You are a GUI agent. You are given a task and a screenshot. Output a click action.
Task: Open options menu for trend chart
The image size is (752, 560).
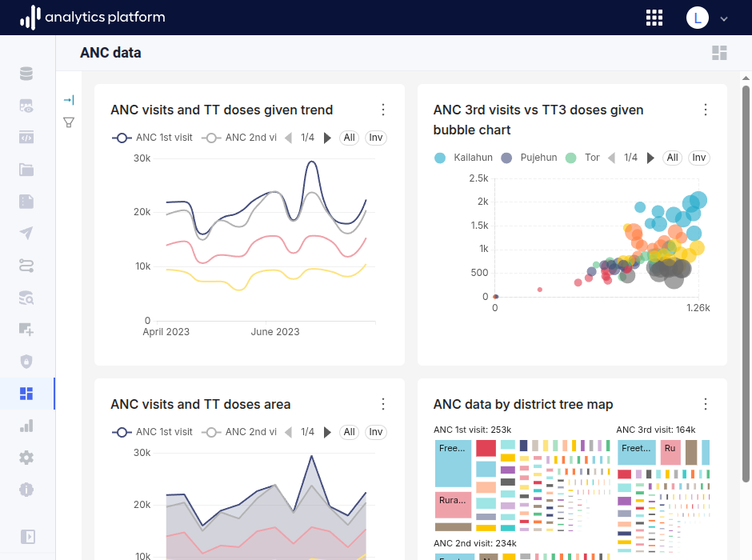[382, 110]
